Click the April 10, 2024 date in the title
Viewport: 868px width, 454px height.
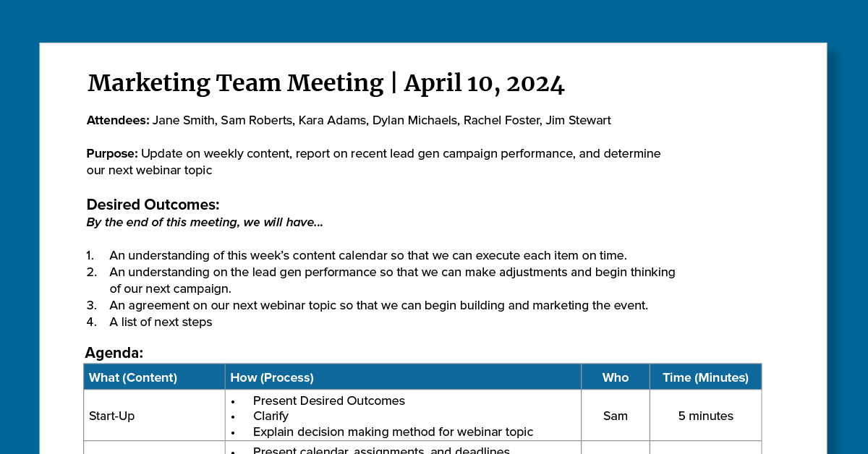click(484, 84)
